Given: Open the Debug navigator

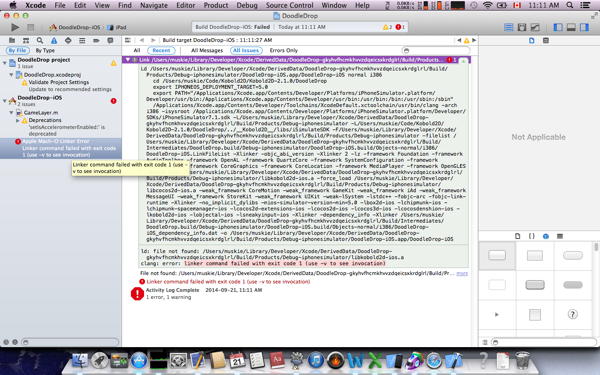Looking at the screenshot, I should [82, 40].
